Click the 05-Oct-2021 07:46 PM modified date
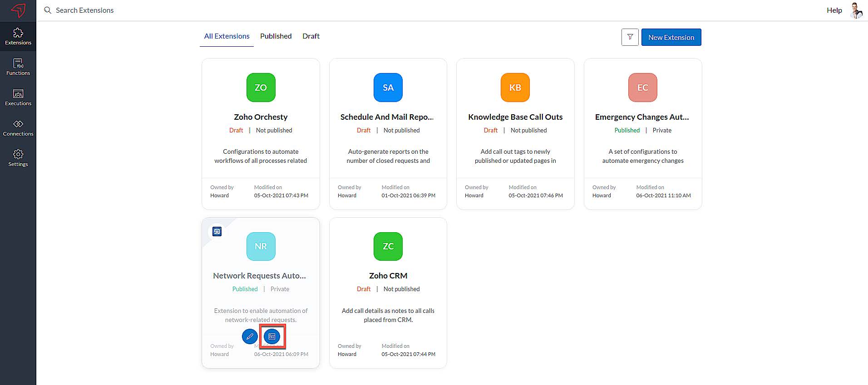 [x=536, y=195]
